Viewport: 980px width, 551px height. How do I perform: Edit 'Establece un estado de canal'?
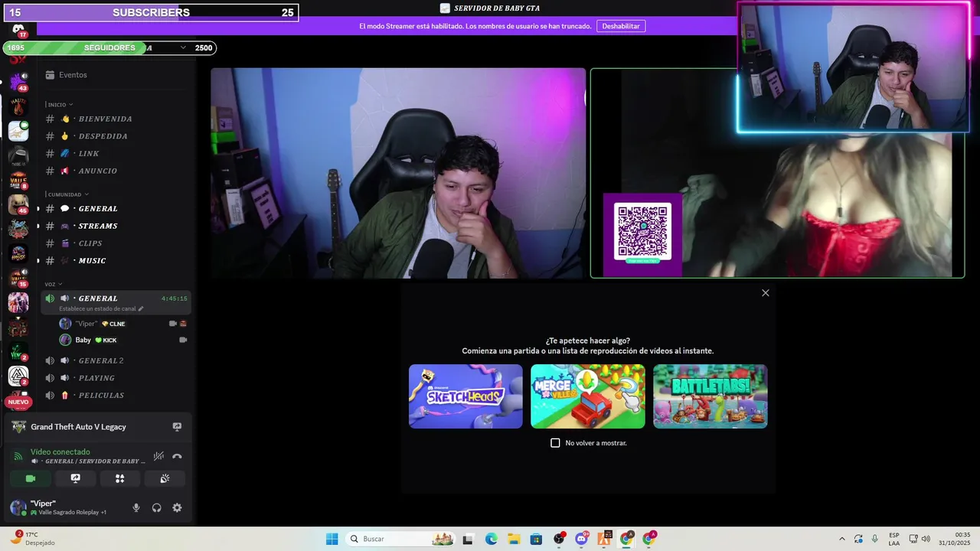pos(101,308)
